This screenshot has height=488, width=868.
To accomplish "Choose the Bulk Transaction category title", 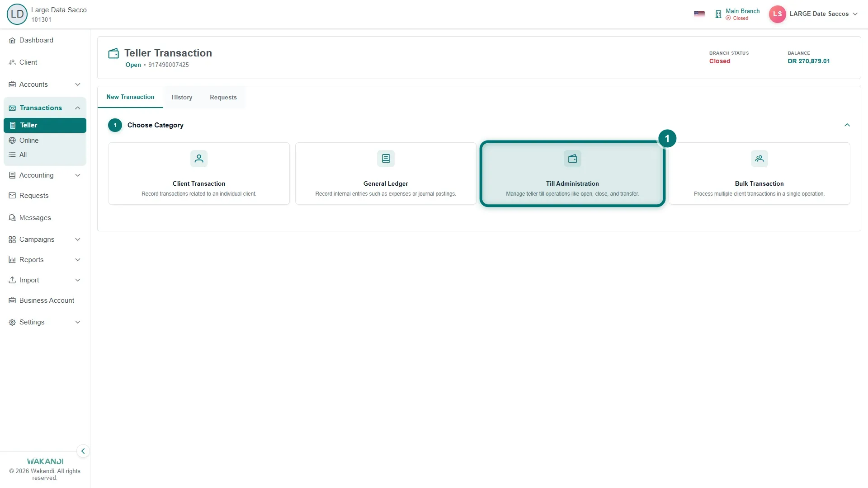I will (759, 183).
